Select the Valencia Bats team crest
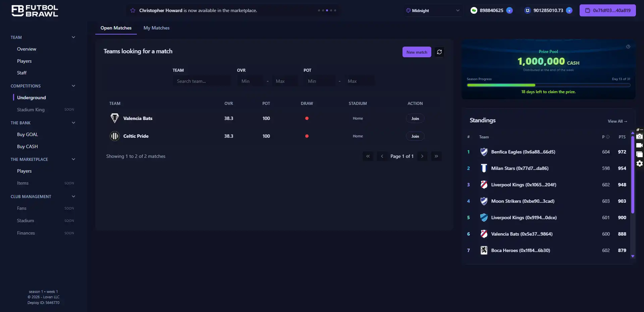 point(114,118)
